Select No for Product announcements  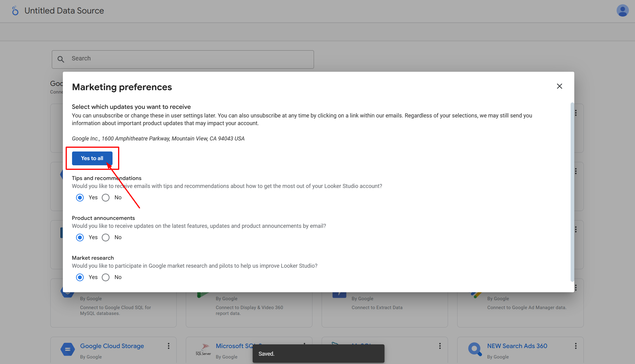tap(105, 237)
